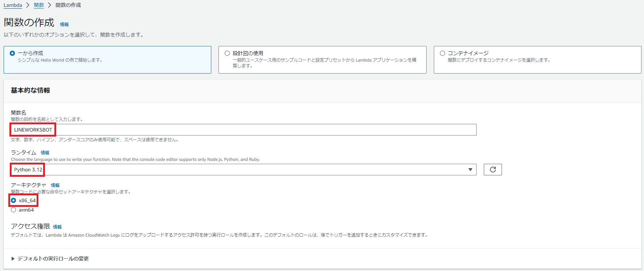Viewport: 644px width, 271px height.
Task: Open 情報 link next to ランタイム
Action: pyautogui.click(x=45, y=153)
